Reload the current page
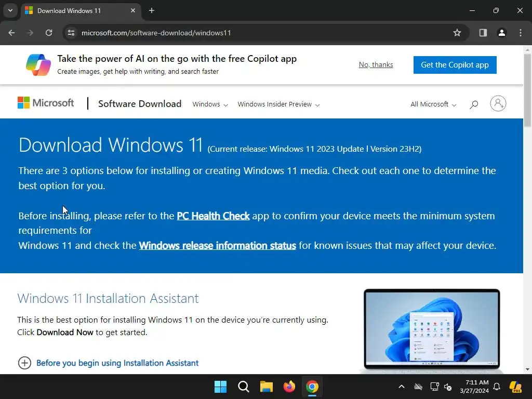 [49, 33]
